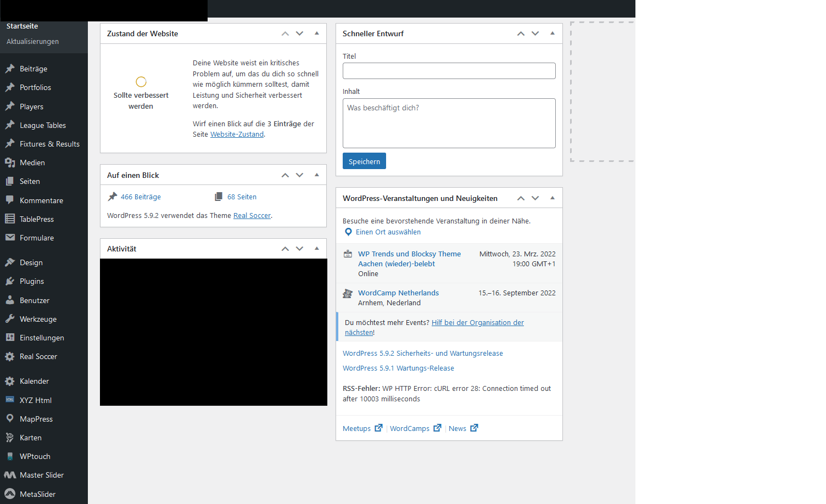Click the Benutzer user icon
The height and width of the screenshot is (504, 826).
coord(10,300)
